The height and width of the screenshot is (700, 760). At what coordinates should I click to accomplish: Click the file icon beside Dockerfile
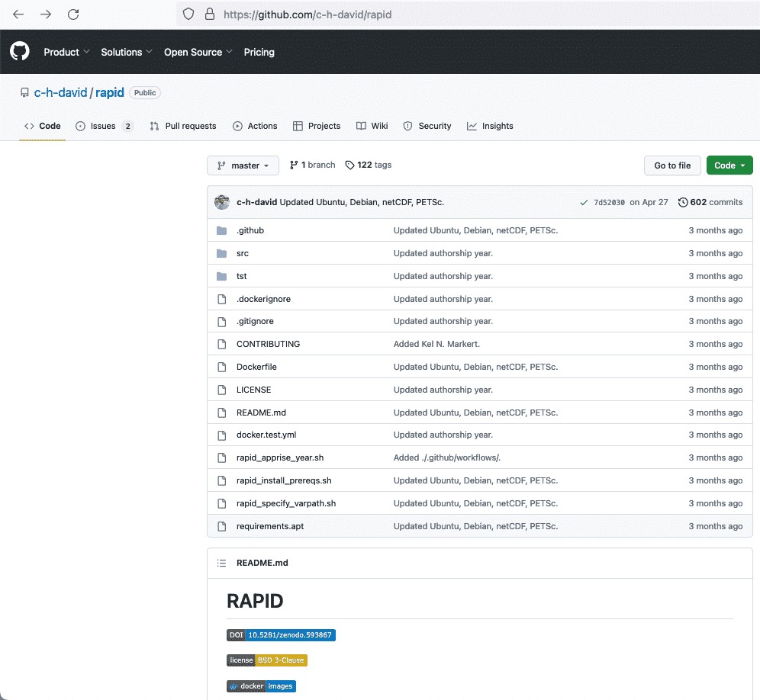tap(222, 368)
